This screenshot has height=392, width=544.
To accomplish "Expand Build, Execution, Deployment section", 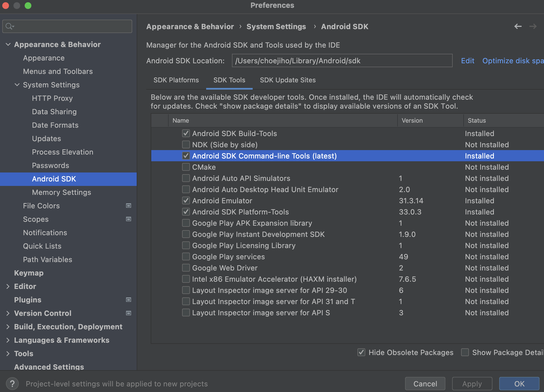I will (8, 327).
